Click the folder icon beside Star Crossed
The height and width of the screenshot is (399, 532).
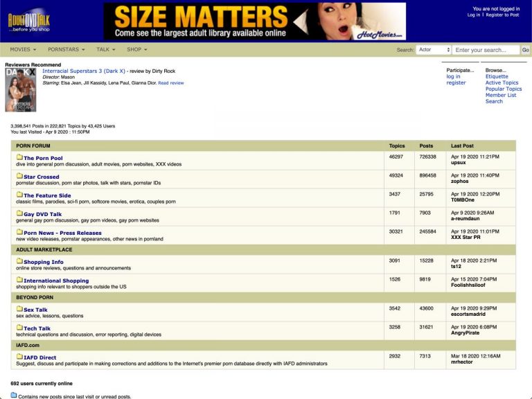click(x=19, y=176)
